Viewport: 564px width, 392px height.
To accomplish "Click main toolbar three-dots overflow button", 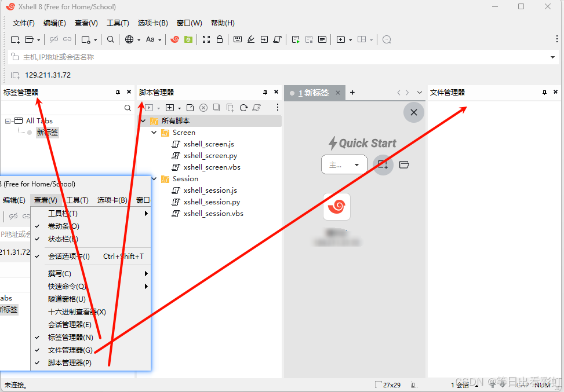I will tap(557, 39).
